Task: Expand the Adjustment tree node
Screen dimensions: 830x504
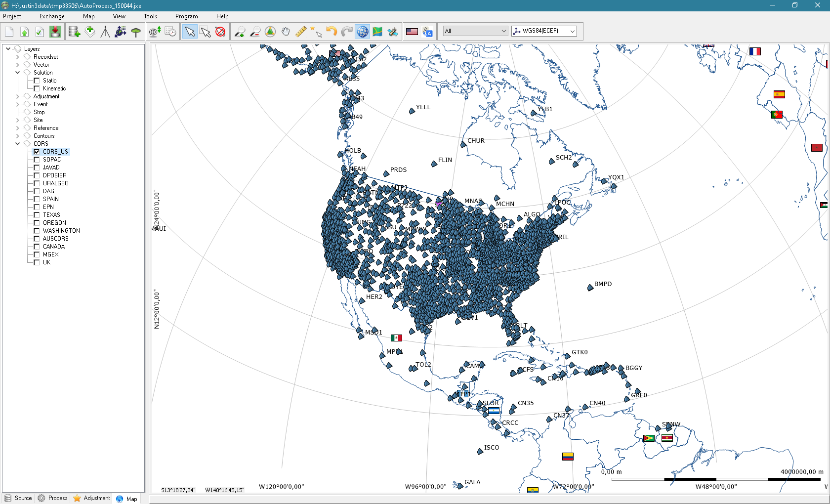Action: (17, 96)
